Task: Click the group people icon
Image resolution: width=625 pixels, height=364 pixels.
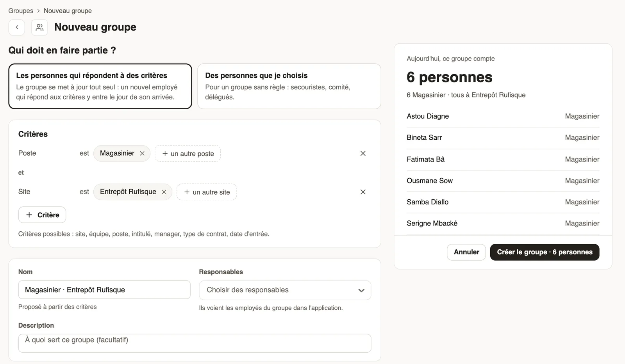Action: [x=39, y=27]
